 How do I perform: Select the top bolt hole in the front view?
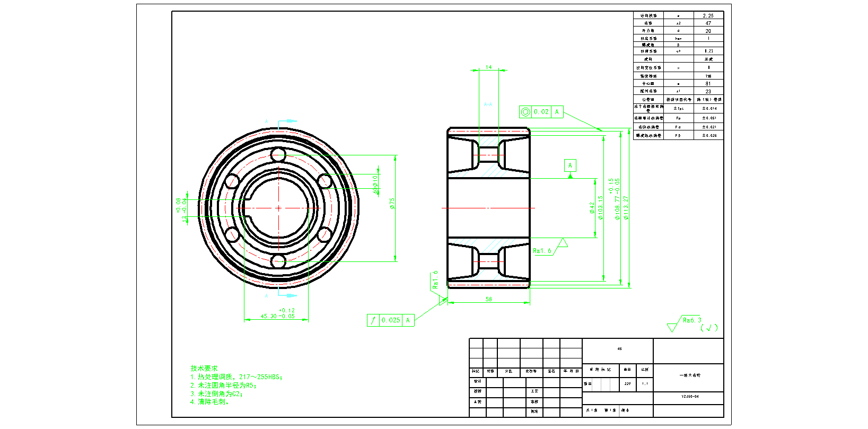click(x=278, y=155)
